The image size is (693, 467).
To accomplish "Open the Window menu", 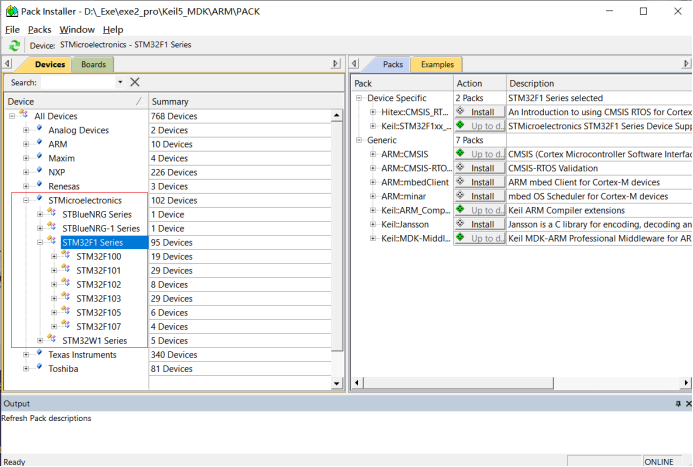I will [x=77, y=30].
